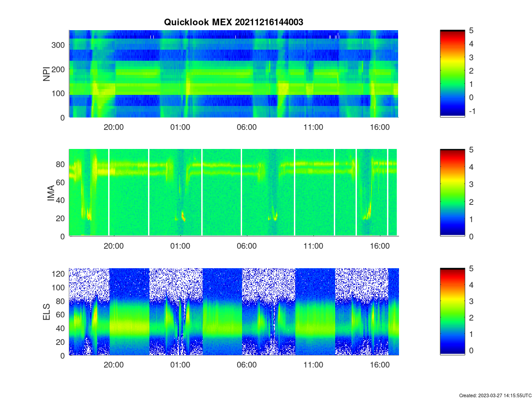Click the 01:00 tick under the NPI panel
This screenshot has width=532, height=399.
click(180, 127)
